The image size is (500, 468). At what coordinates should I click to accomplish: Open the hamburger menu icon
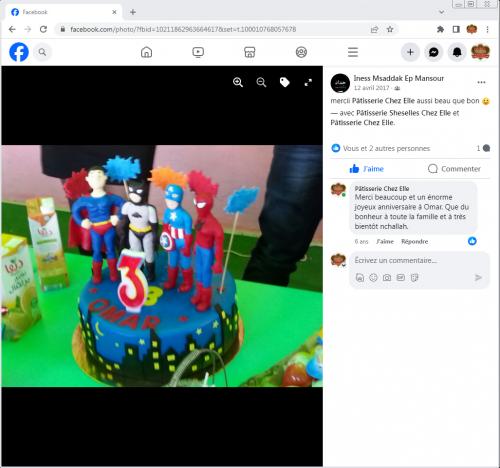[353, 52]
